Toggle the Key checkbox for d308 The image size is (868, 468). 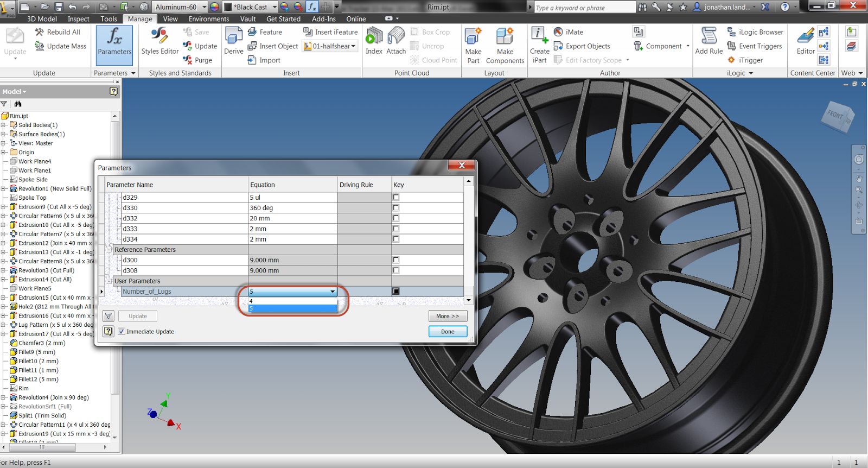396,270
